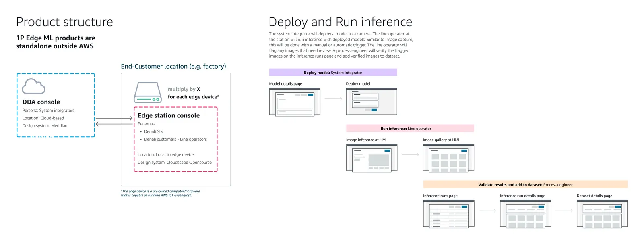Click the edge device hardware icon

click(x=148, y=92)
